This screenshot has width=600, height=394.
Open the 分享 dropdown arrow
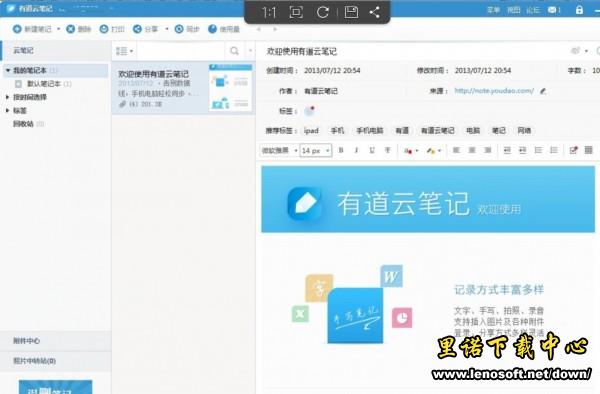point(167,29)
